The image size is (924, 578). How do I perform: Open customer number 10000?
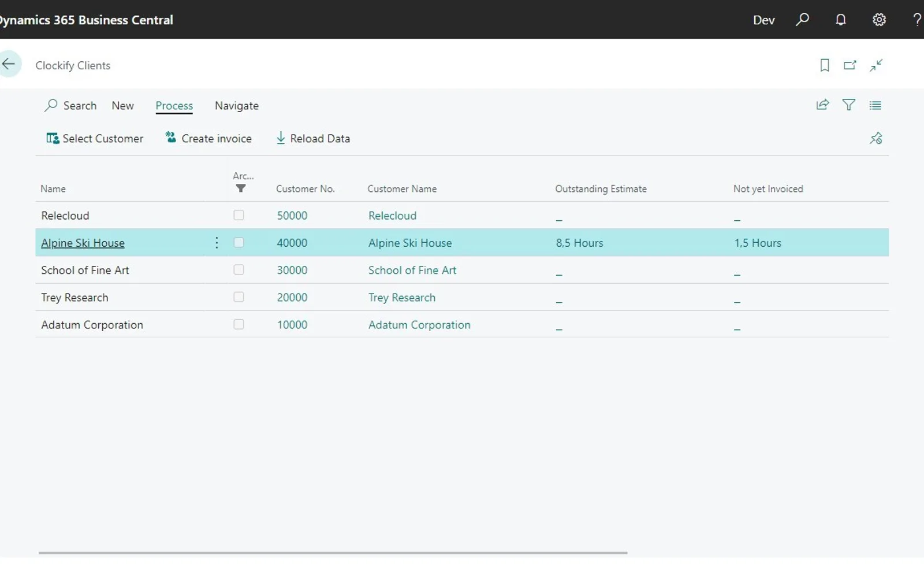pos(292,325)
